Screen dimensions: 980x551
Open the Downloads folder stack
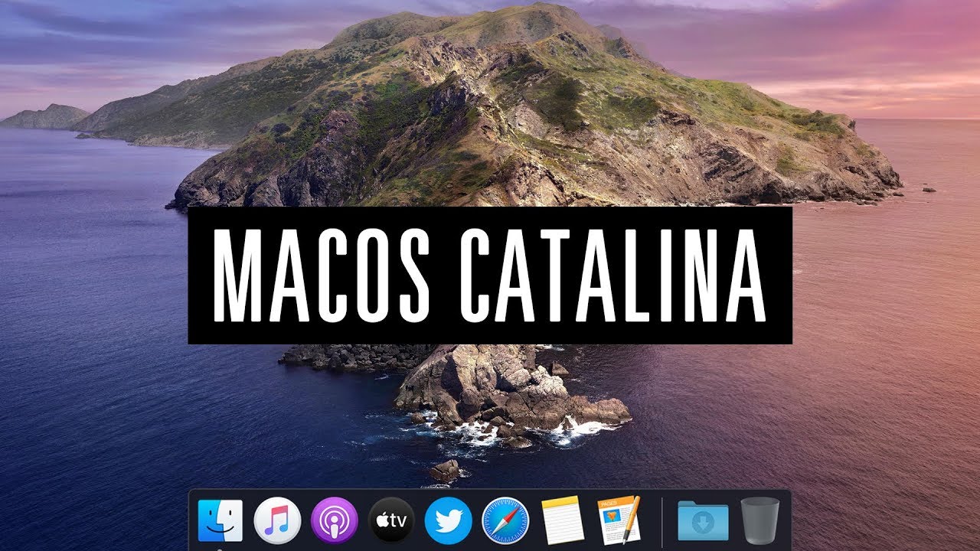703,520
